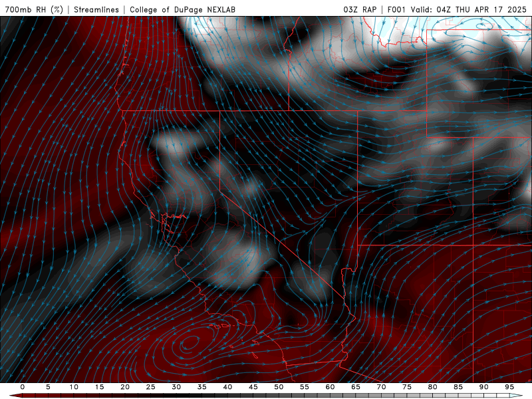
Task: Click the 90 label on the color scale
Action: (483, 387)
